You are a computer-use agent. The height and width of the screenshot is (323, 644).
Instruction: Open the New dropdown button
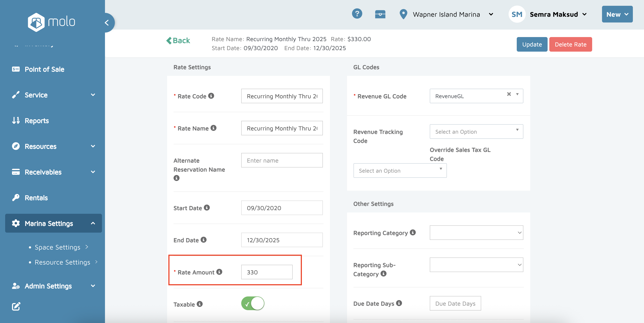coord(617,15)
